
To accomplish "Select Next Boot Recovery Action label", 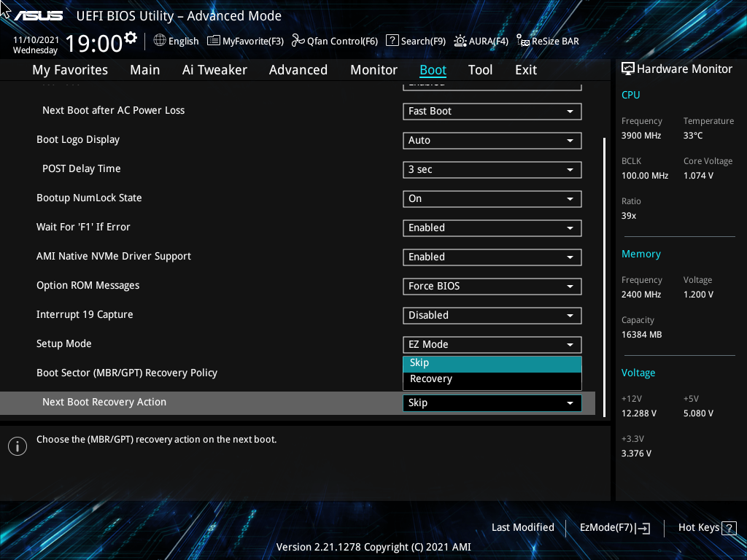I will 104,402.
